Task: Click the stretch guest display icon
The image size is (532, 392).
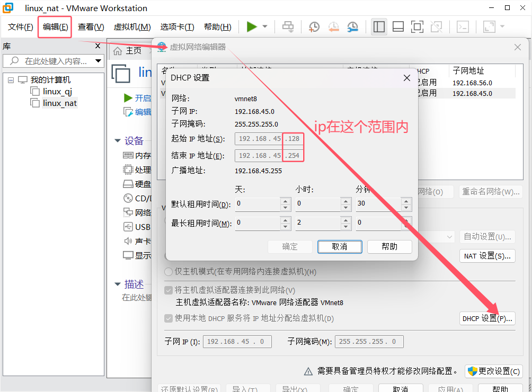Action: point(489,26)
